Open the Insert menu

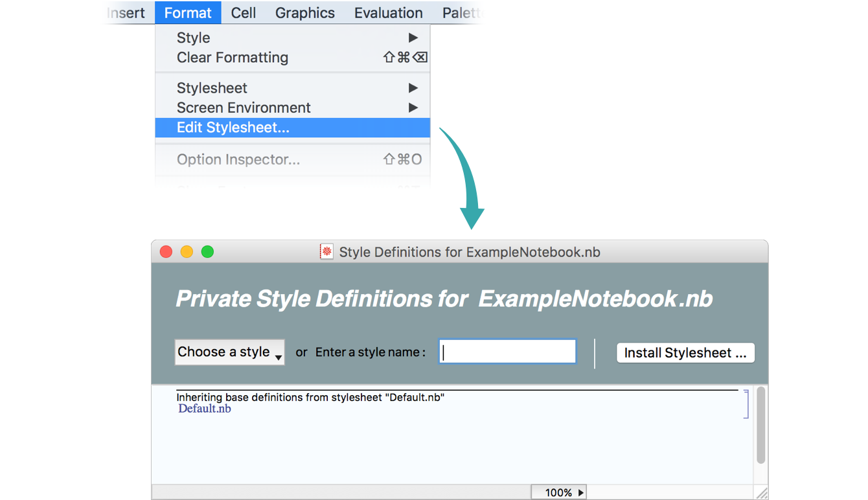click(x=126, y=13)
